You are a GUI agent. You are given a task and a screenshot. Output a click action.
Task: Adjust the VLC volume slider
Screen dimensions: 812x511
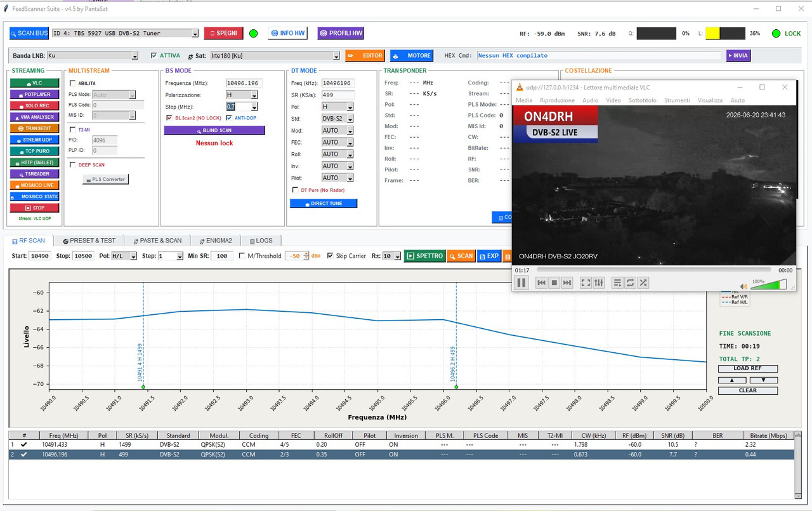coord(769,285)
